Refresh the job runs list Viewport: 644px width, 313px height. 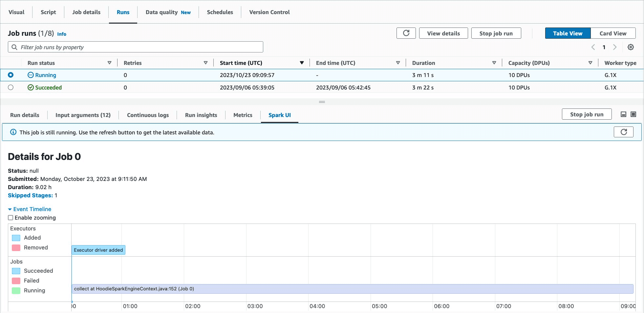click(x=406, y=33)
